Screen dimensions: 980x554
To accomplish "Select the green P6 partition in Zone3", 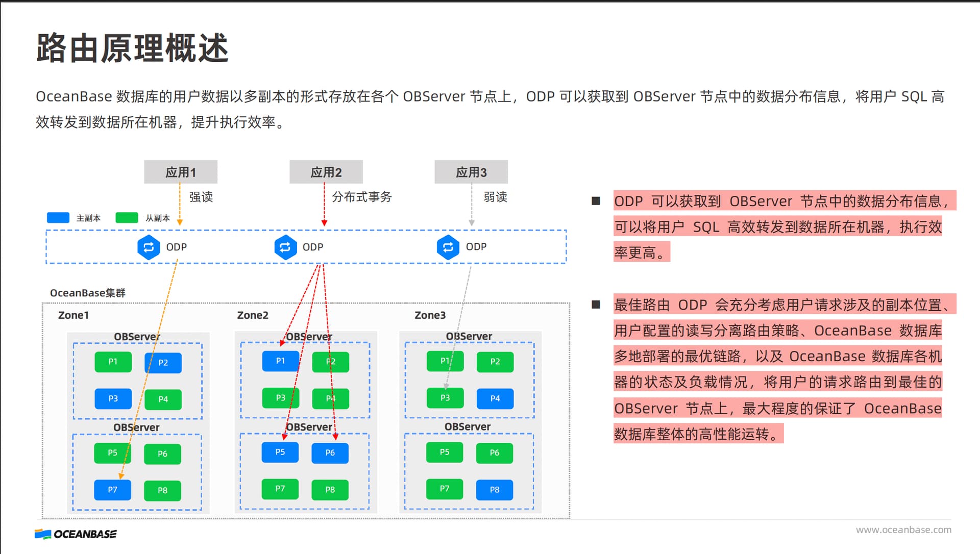I will pos(494,453).
